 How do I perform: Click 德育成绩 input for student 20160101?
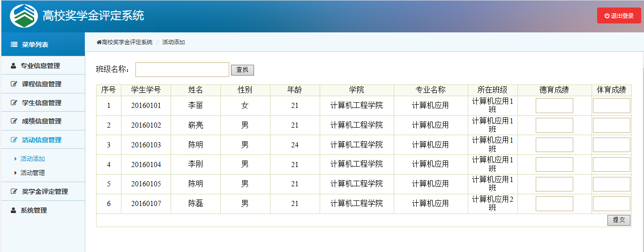tap(554, 106)
